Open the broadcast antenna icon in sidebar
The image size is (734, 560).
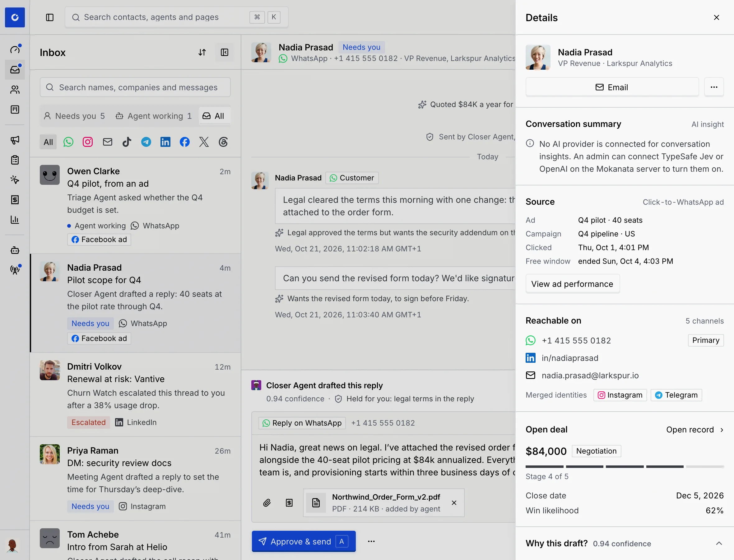point(15,270)
